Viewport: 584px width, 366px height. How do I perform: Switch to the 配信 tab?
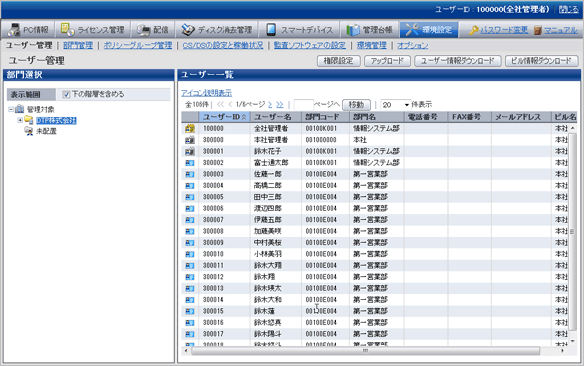click(153, 29)
